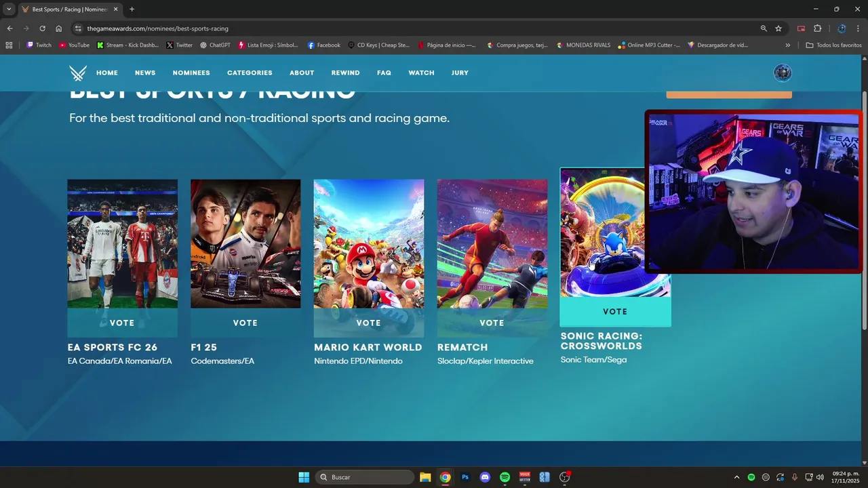Open the NEWS menu item
The width and height of the screenshot is (868, 488).
tap(145, 73)
